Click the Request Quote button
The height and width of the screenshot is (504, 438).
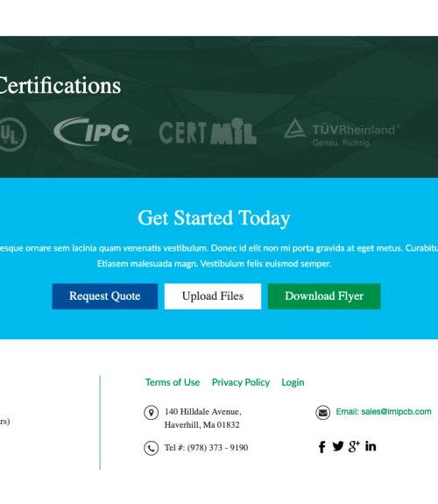[105, 296]
